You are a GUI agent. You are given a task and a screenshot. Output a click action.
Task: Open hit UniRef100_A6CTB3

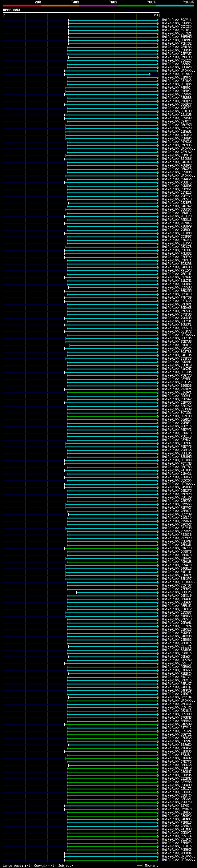tap(177, 467)
